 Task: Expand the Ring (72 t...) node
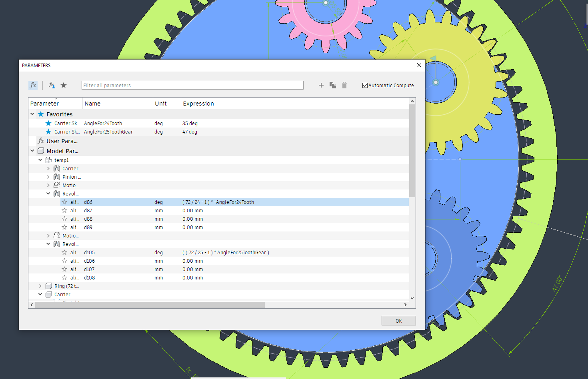pyautogui.click(x=40, y=286)
